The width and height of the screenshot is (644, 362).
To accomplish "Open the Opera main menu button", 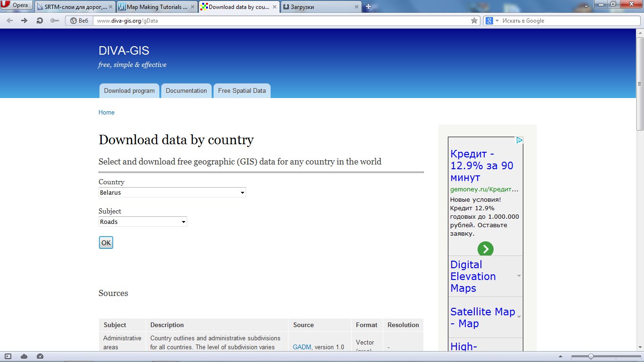I will pos(17,5).
